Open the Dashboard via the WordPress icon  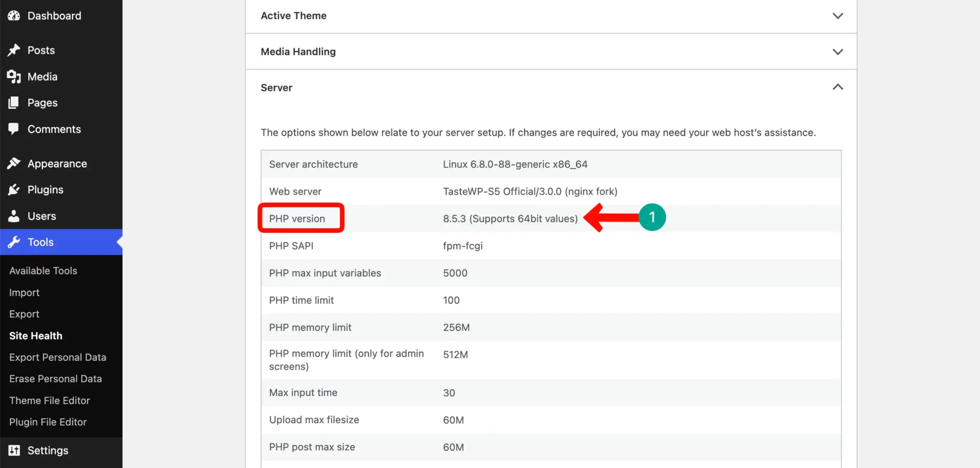click(x=14, y=15)
